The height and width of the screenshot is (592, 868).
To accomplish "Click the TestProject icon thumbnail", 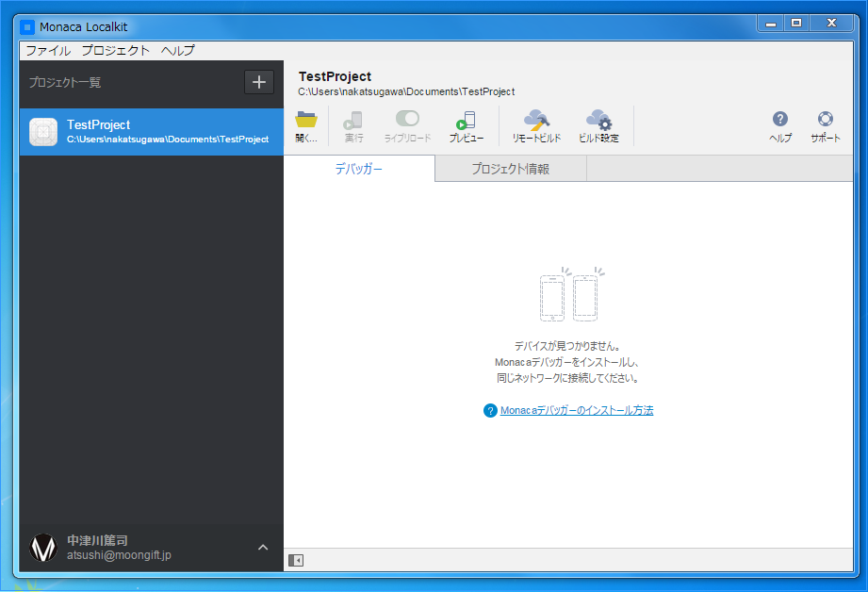I will [x=43, y=132].
